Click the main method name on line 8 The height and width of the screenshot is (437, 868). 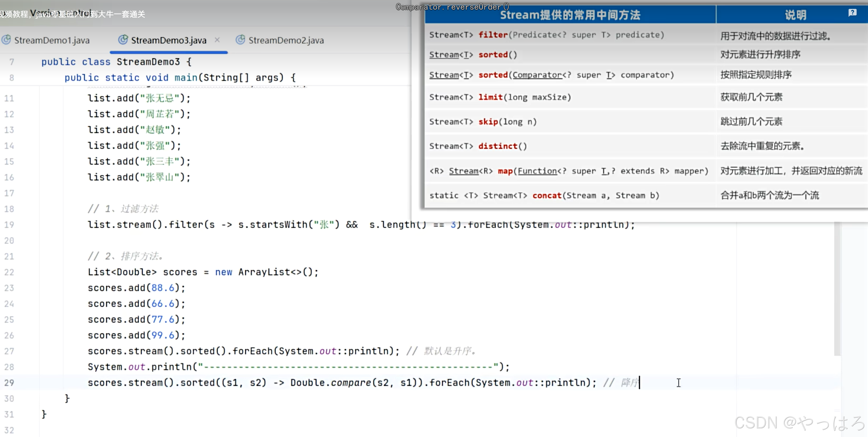click(x=186, y=77)
